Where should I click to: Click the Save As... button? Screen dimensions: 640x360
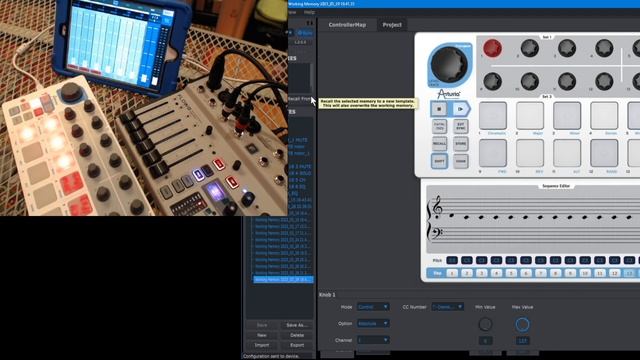click(297, 325)
